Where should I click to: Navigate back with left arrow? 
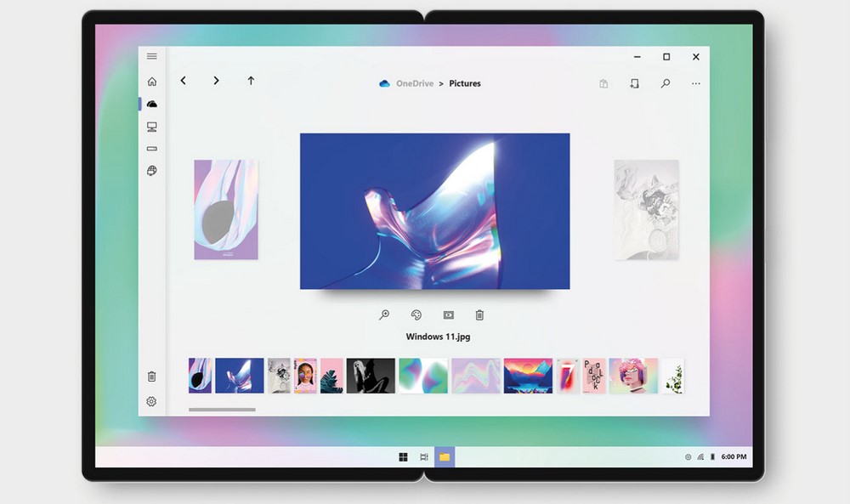click(184, 81)
